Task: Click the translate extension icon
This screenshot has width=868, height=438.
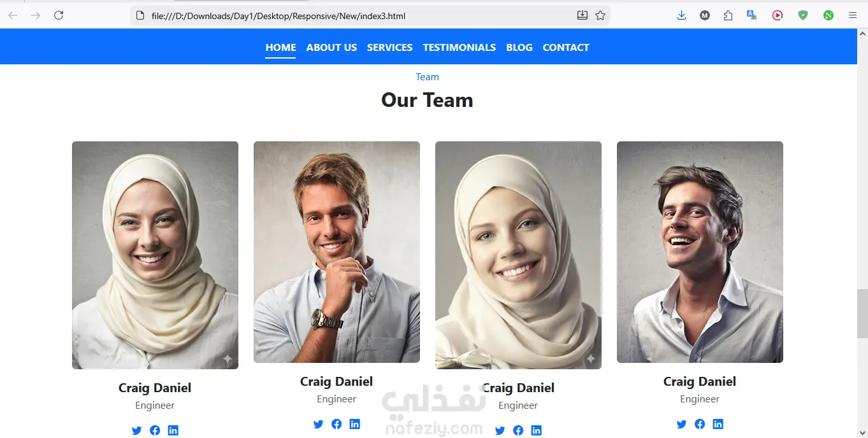Action: click(752, 15)
